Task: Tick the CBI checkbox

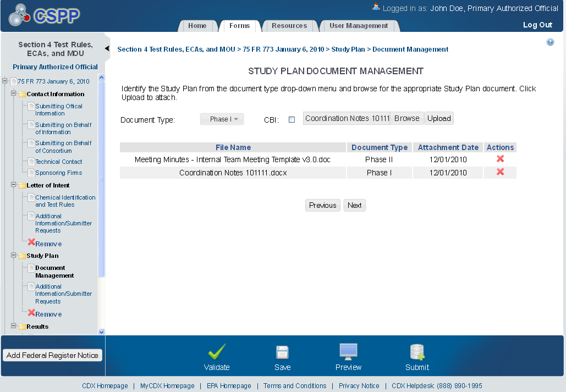Action: 292,120
